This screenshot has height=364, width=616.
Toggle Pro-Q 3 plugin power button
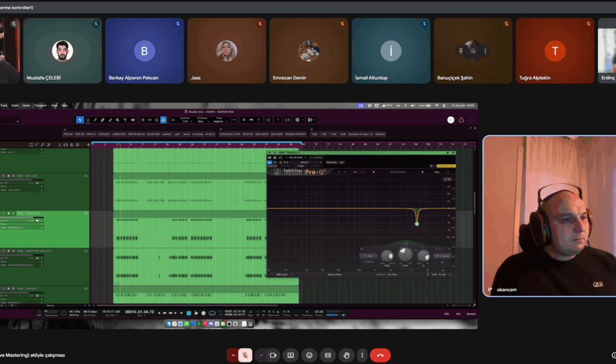pos(269,162)
